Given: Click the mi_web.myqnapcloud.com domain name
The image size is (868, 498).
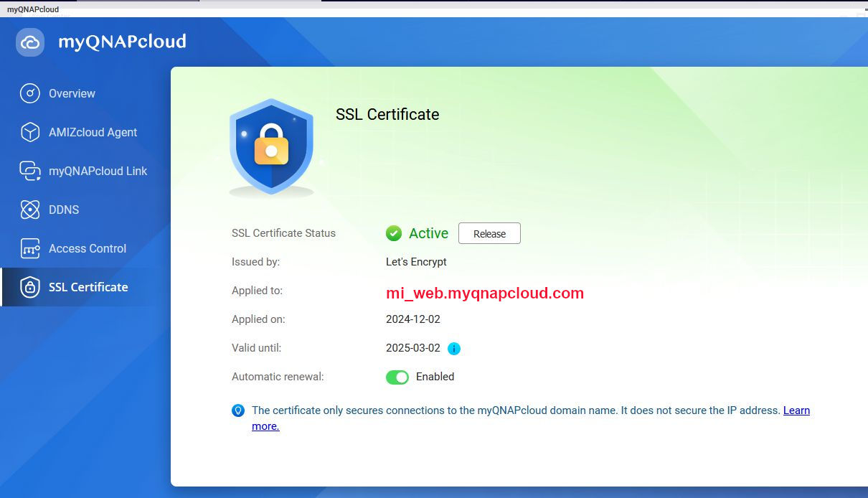Looking at the screenshot, I should 485,293.
